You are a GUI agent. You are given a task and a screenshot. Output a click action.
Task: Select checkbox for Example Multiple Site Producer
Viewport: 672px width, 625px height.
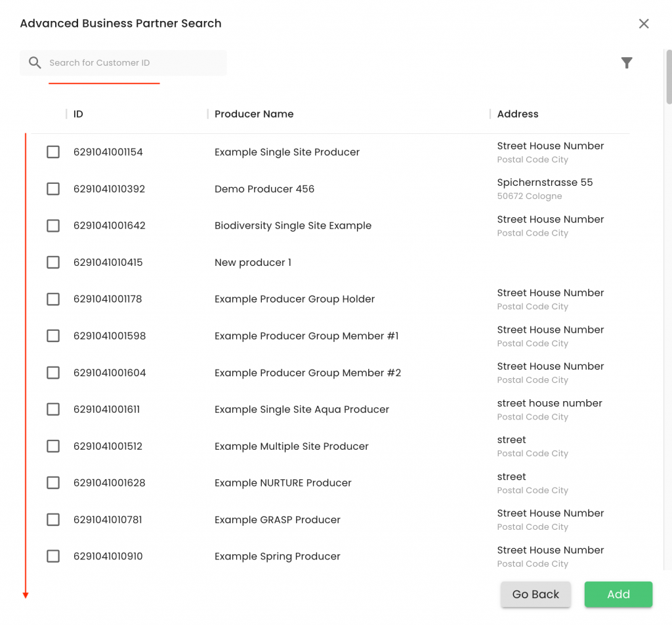click(x=53, y=446)
